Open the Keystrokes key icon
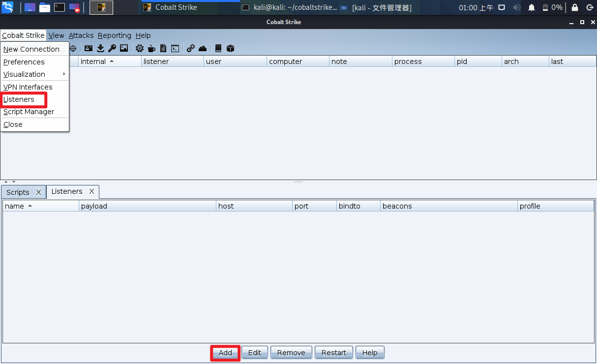Image resolution: width=597 pixels, height=364 pixels. [x=112, y=48]
